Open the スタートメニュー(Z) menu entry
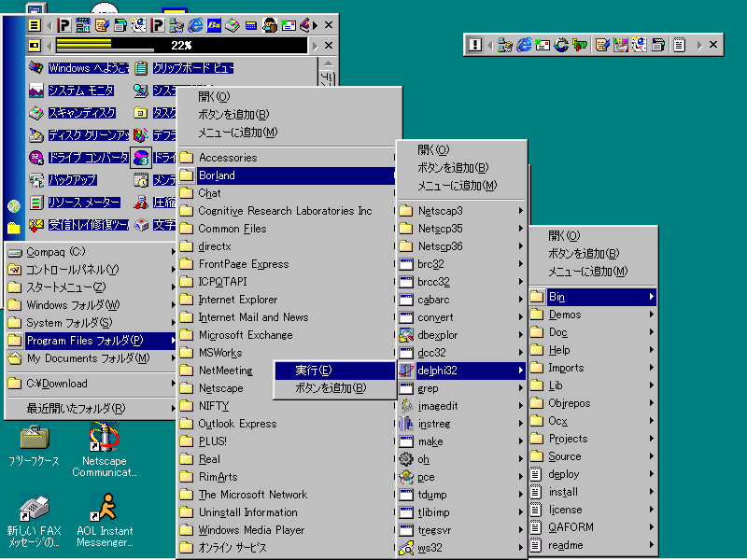Screen dimensions: 747x560 point(91,287)
